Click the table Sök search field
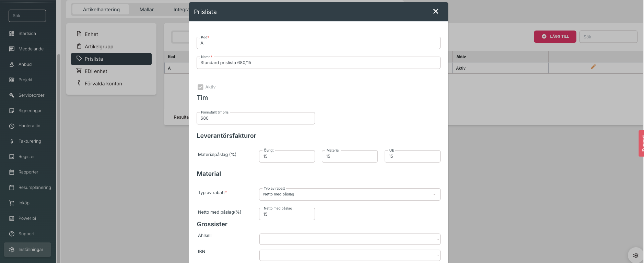 point(608,37)
